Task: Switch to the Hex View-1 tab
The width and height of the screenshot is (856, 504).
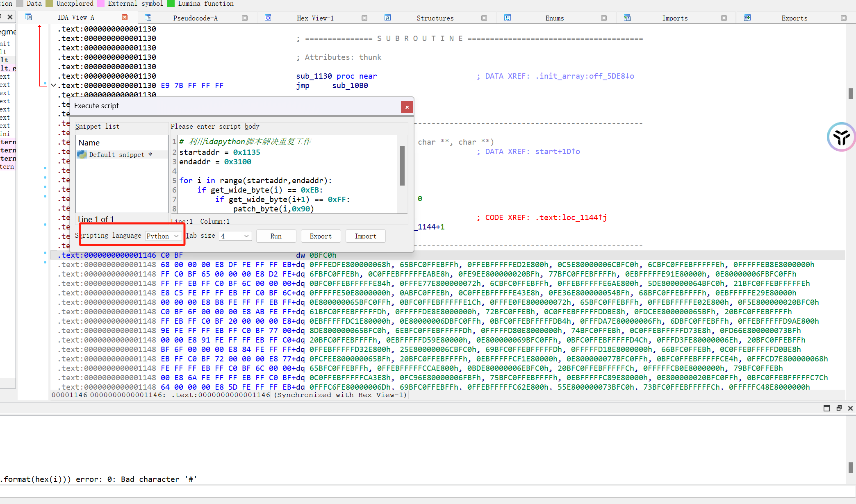Action: [315, 18]
